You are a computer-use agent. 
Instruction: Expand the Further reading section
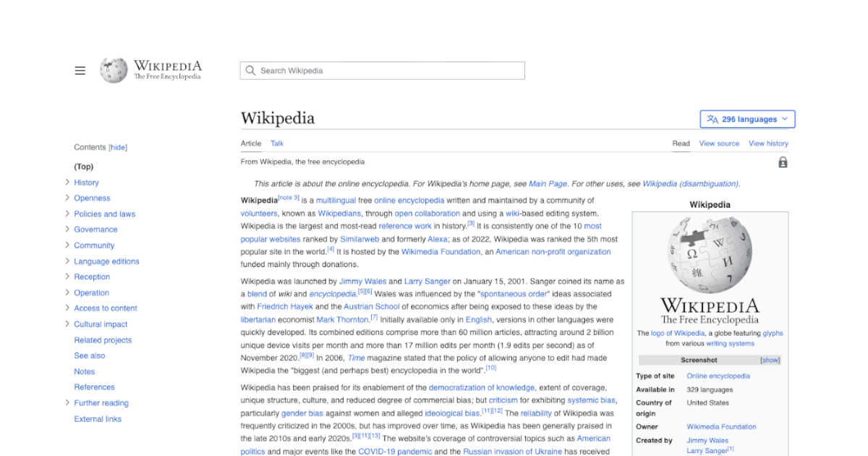(x=66, y=402)
